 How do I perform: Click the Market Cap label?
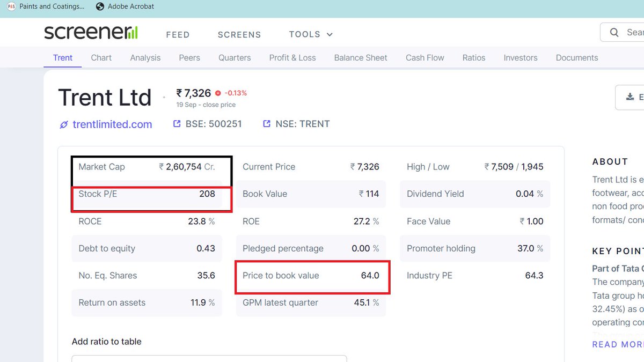click(x=101, y=167)
